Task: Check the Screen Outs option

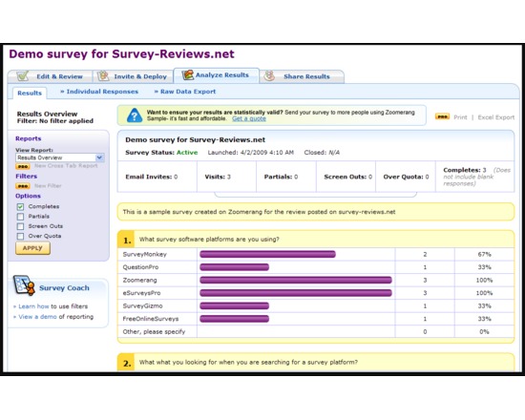Action: 20,226
